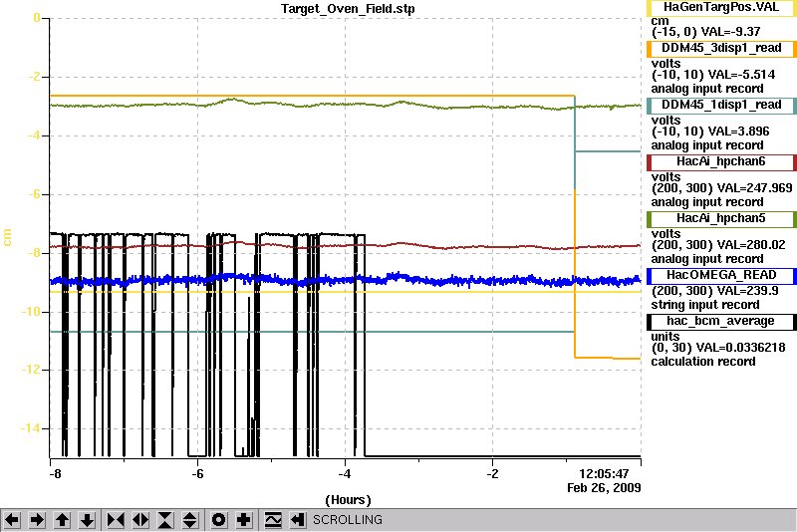Screen dimensions: 797x532
Task: Click the VAL=247.969 reading text
Action: [755, 188]
